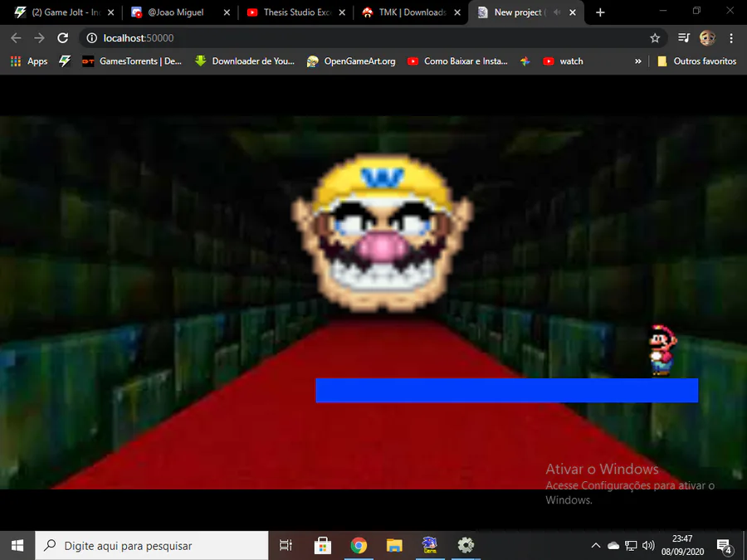Open the OpenGameArt.org bookmark
This screenshot has width=747, height=560.
tap(351, 61)
